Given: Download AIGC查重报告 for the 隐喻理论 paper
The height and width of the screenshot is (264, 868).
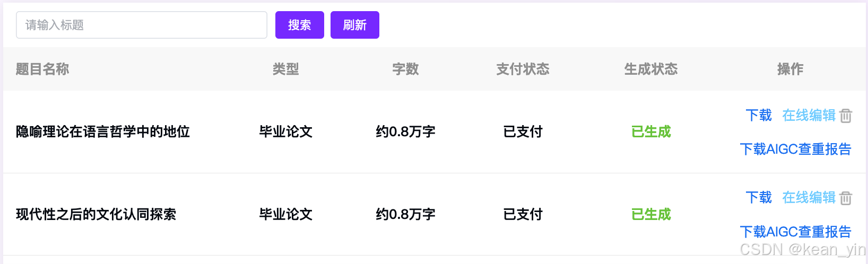Looking at the screenshot, I should tap(795, 149).
